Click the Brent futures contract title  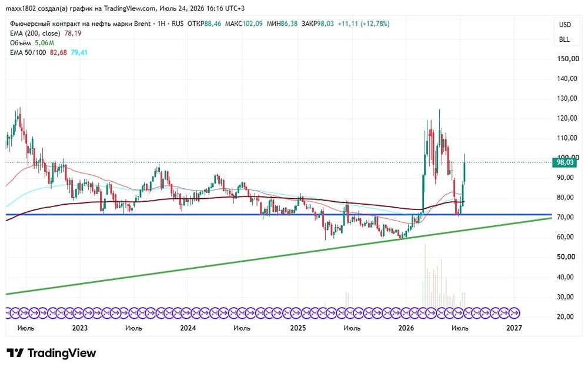click(x=80, y=24)
